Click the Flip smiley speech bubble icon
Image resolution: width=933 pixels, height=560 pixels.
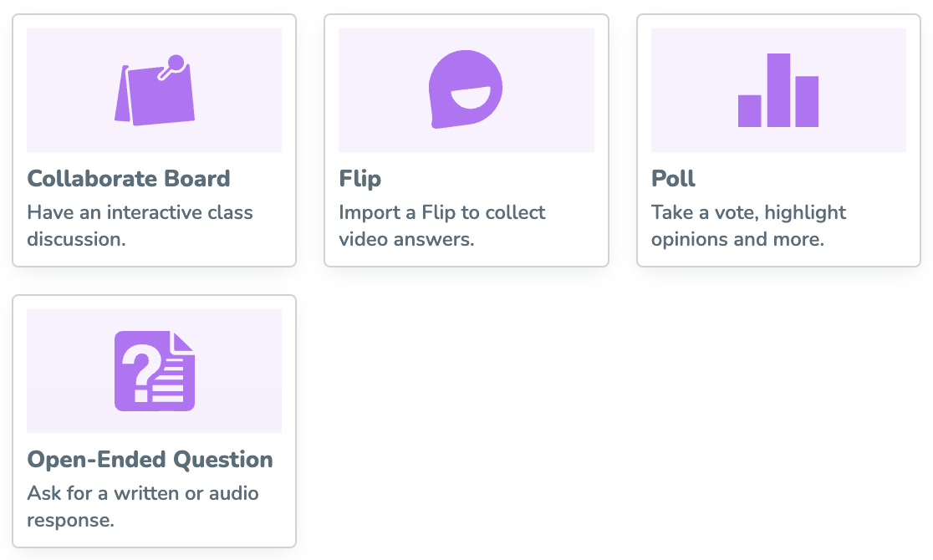click(x=466, y=90)
